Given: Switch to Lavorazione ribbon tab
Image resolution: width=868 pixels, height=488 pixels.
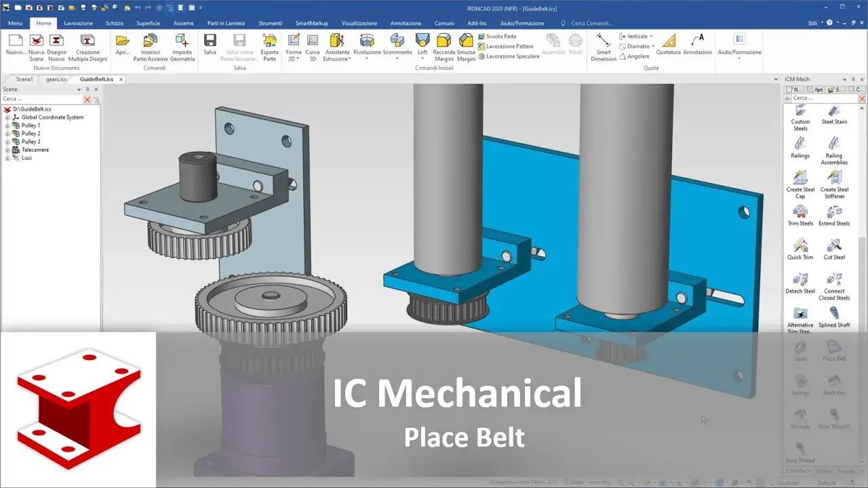Looking at the screenshot, I should click(x=79, y=23).
